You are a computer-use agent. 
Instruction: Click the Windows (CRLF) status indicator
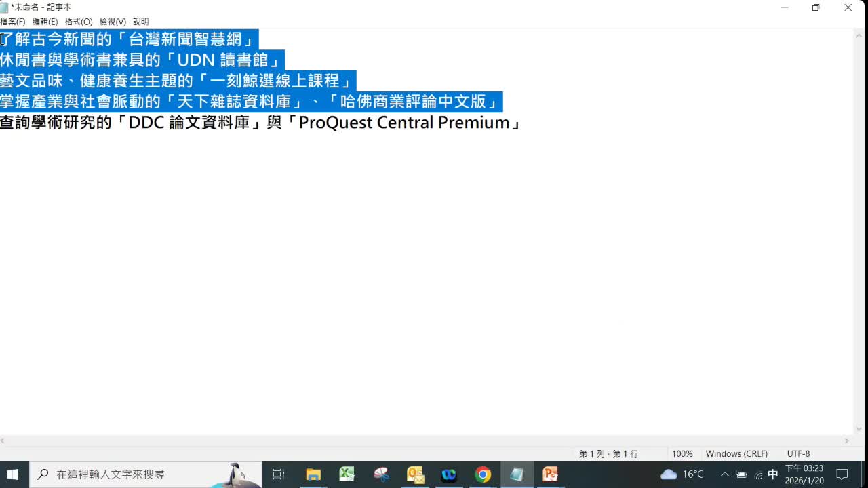click(x=737, y=453)
